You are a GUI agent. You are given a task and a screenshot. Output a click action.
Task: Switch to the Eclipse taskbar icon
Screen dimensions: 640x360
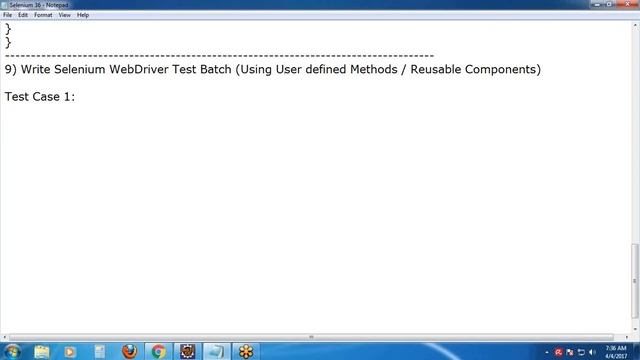[187, 351]
